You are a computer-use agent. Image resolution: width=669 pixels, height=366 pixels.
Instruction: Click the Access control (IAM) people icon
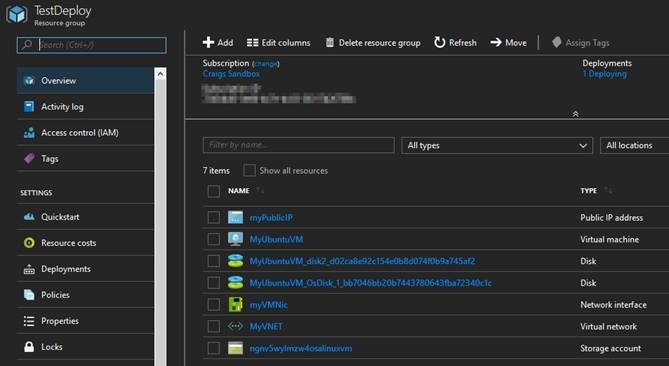click(29, 133)
